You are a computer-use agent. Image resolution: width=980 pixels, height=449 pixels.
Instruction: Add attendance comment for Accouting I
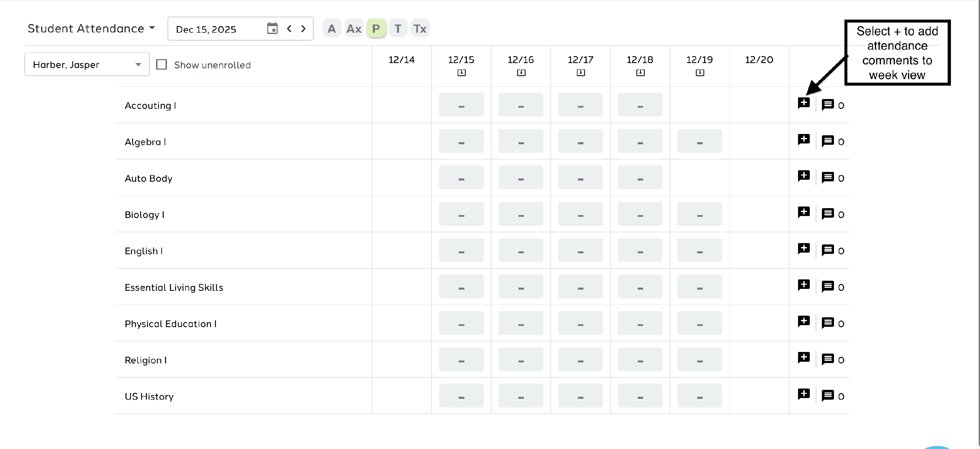point(804,103)
